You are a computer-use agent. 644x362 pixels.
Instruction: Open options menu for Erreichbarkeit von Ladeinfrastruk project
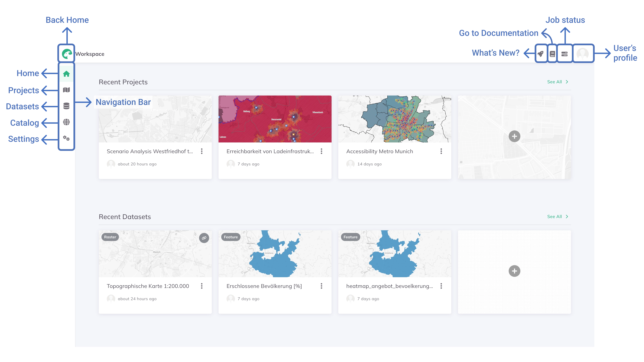tap(321, 151)
